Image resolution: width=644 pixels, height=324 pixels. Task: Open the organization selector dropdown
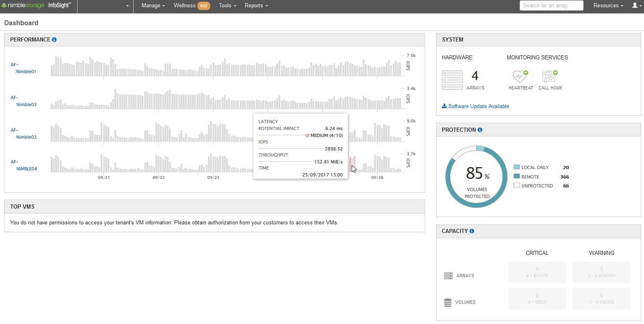(x=106, y=6)
